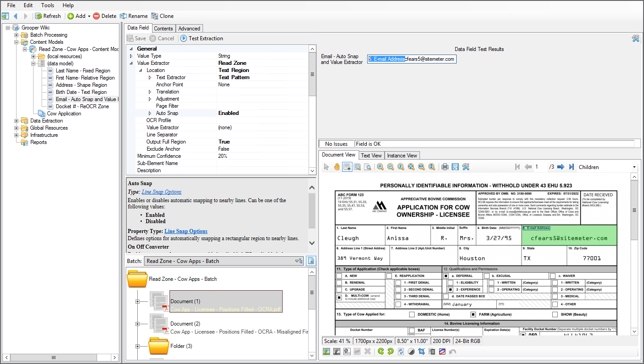The width and height of the screenshot is (644, 364).
Task: Expand the Data Extraction tree node
Action: coord(17,121)
